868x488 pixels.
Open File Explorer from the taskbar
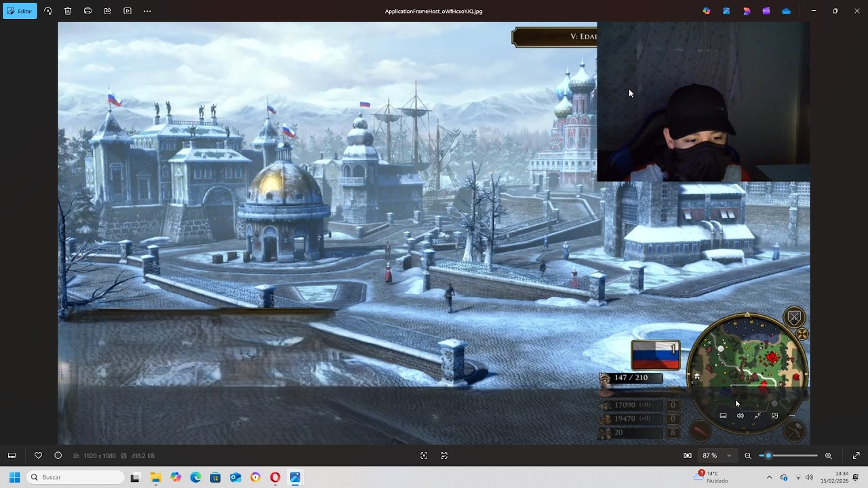tap(155, 477)
